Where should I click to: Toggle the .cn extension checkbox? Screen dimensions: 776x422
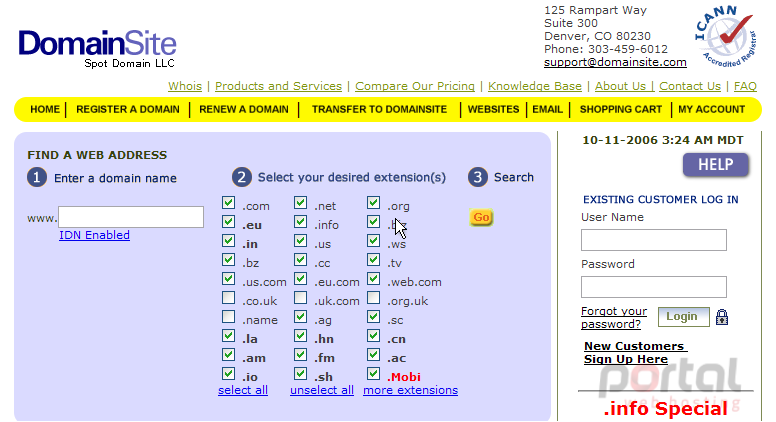374,335
